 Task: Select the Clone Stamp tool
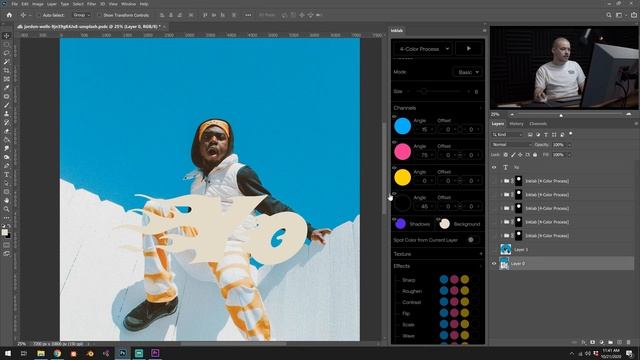click(6, 114)
